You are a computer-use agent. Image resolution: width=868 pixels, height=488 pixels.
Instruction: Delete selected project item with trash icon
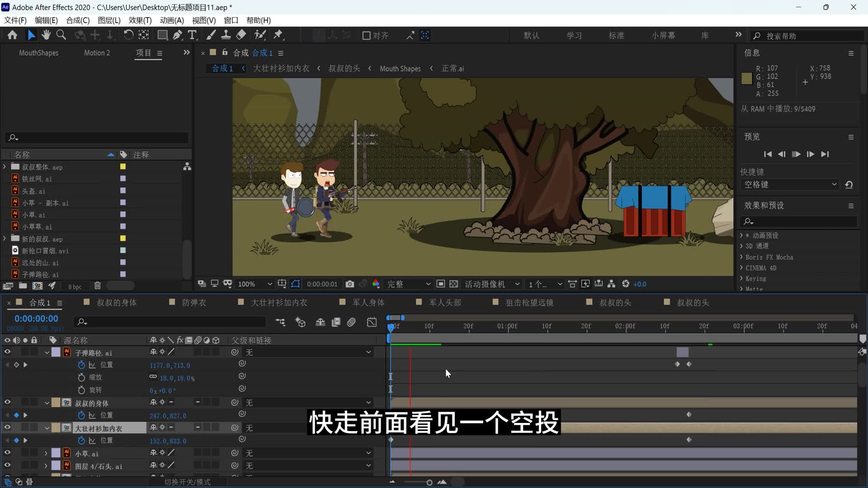[97, 286]
